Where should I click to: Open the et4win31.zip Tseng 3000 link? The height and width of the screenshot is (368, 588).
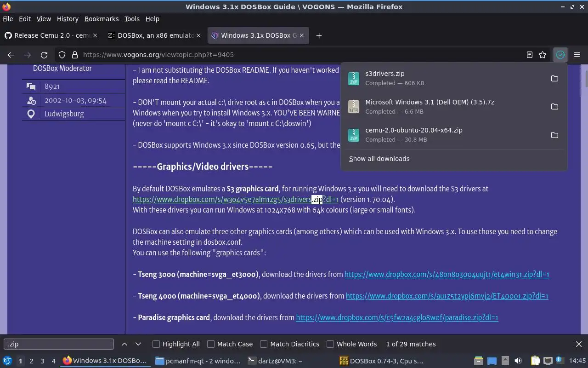point(447,274)
